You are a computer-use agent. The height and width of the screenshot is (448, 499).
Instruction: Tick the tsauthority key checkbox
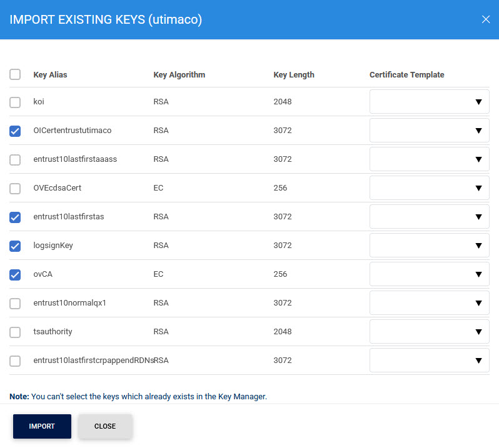(x=15, y=332)
